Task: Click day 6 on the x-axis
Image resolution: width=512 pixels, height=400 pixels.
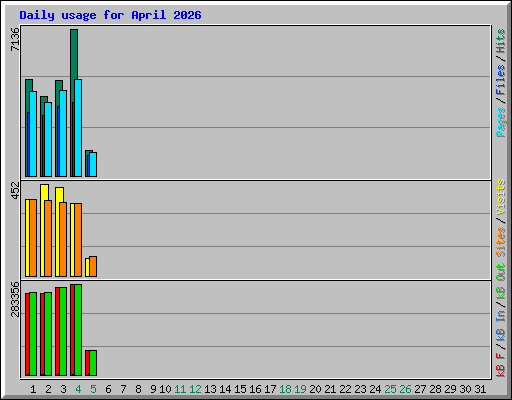Action: pyautogui.click(x=108, y=389)
